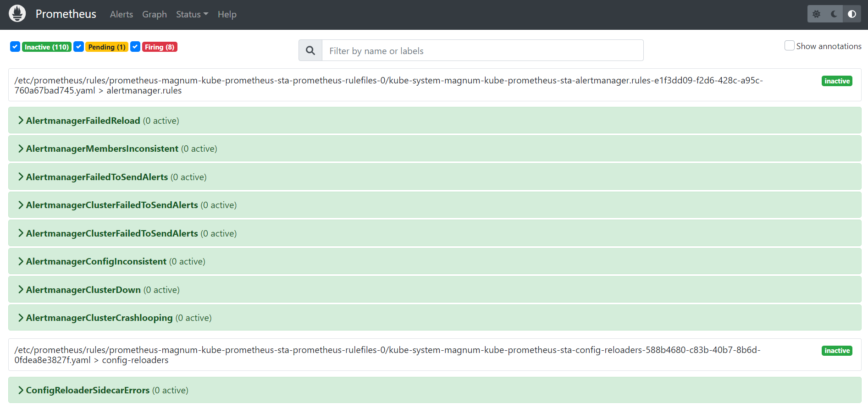The height and width of the screenshot is (408, 868).
Task: Go to Prometheus home title link
Action: coord(66,14)
